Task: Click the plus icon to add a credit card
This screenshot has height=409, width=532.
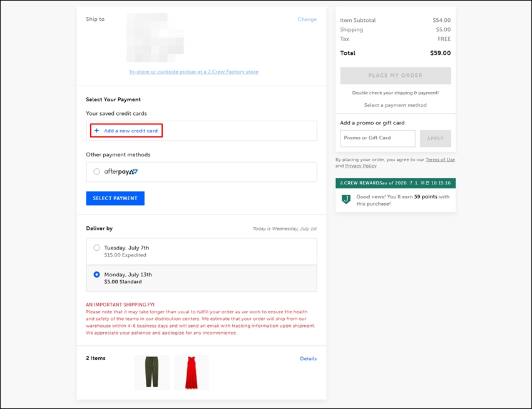Action: 96,131
